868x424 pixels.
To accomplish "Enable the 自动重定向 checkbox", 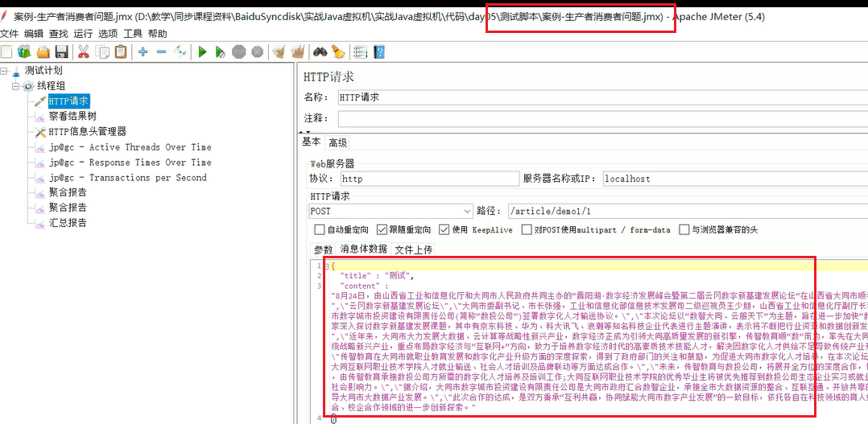I will pyautogui.click(x=320, y=229).
